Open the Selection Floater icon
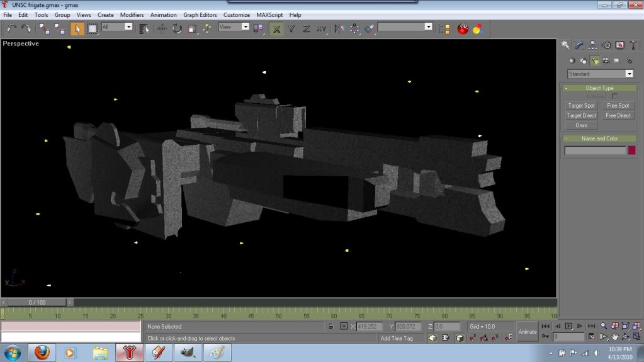Screen dimensions: 644x362 pos(444,29)
